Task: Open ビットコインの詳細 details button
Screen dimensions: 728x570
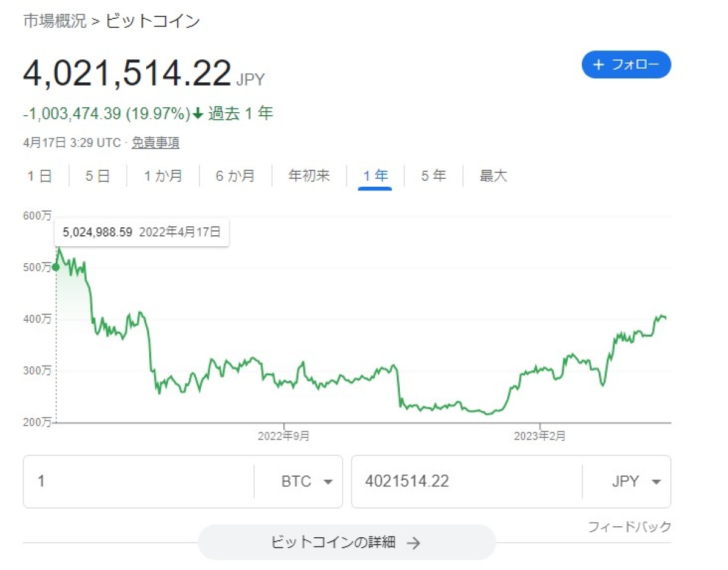Action: point(346,542)
